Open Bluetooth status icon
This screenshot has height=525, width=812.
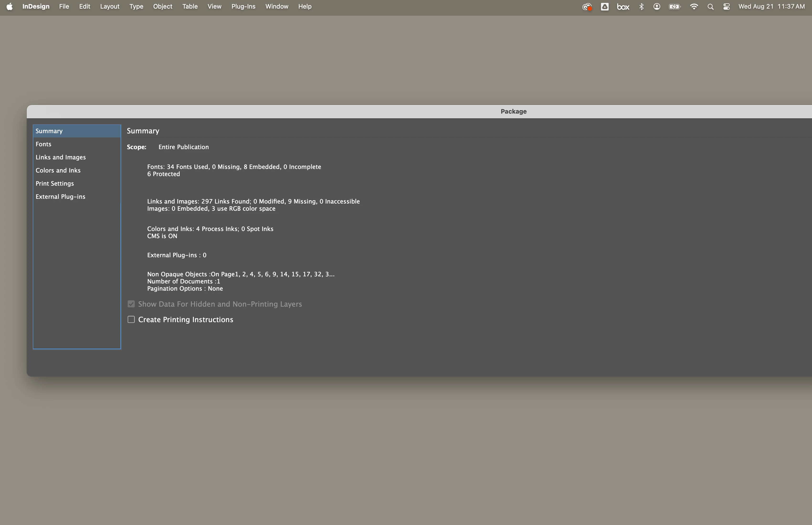(x=641, y=6)
